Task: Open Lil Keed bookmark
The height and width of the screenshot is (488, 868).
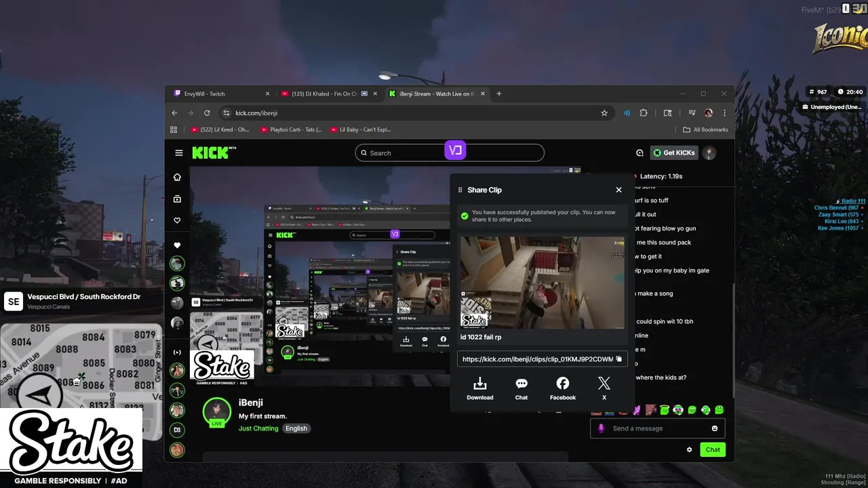Action: click(x=221, y=129)
